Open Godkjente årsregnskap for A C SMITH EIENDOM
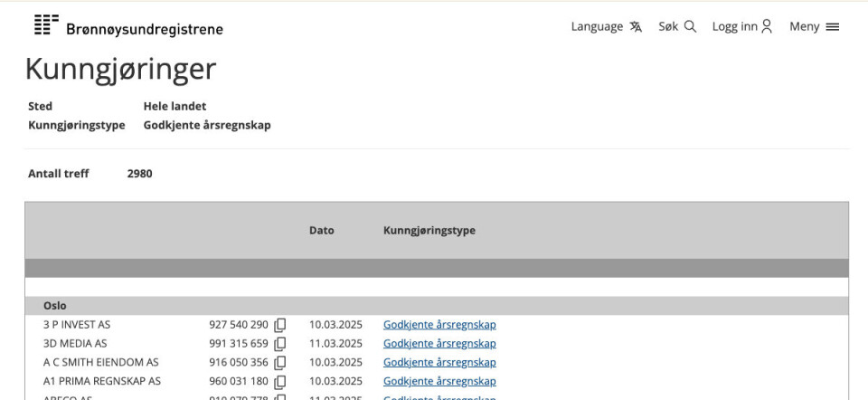This screenshot has width=868, height=400. coord(439,363)
